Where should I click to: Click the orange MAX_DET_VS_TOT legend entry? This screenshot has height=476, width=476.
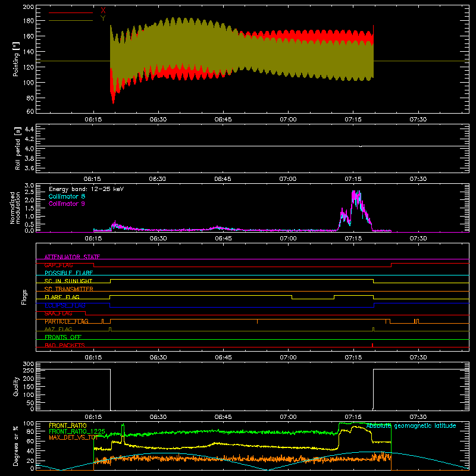[73, 437]
